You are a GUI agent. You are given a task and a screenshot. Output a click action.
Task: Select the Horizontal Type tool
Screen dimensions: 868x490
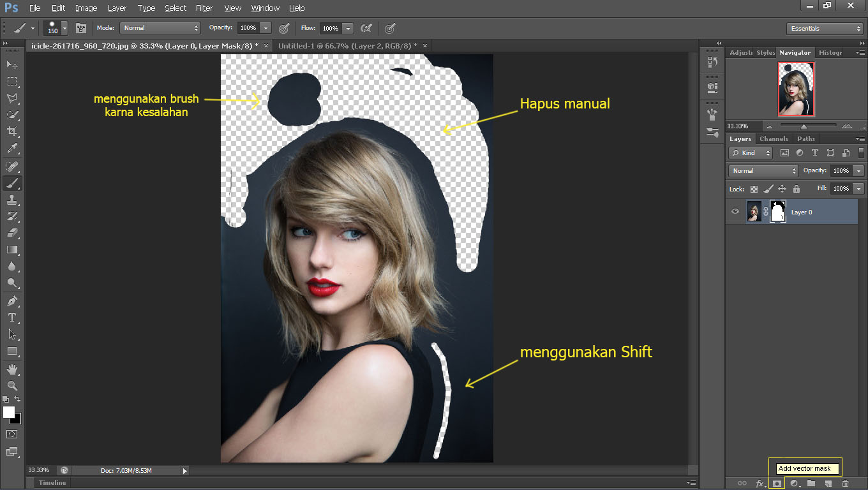[12, 318]
